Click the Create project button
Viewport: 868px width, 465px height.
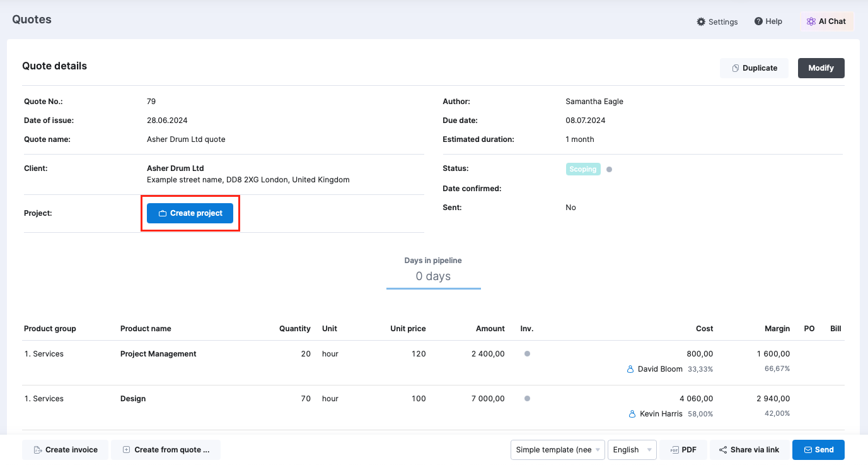[x=190, y=213]
